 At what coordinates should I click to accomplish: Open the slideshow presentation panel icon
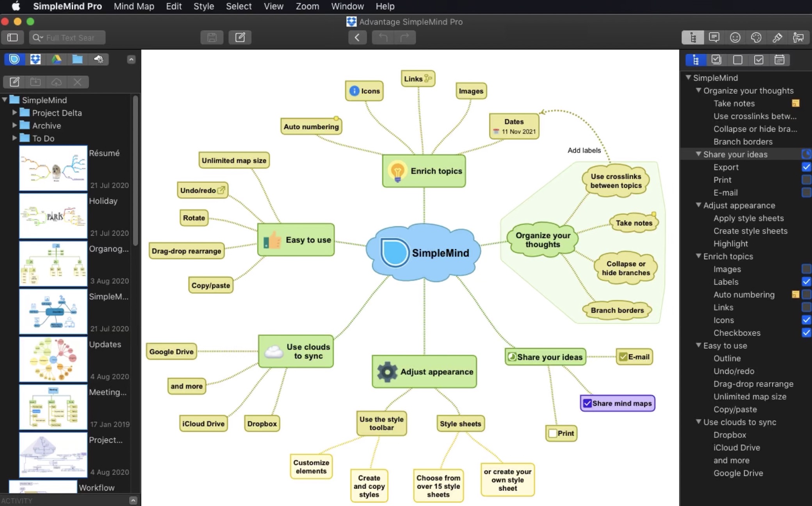[x=798, y=37]
